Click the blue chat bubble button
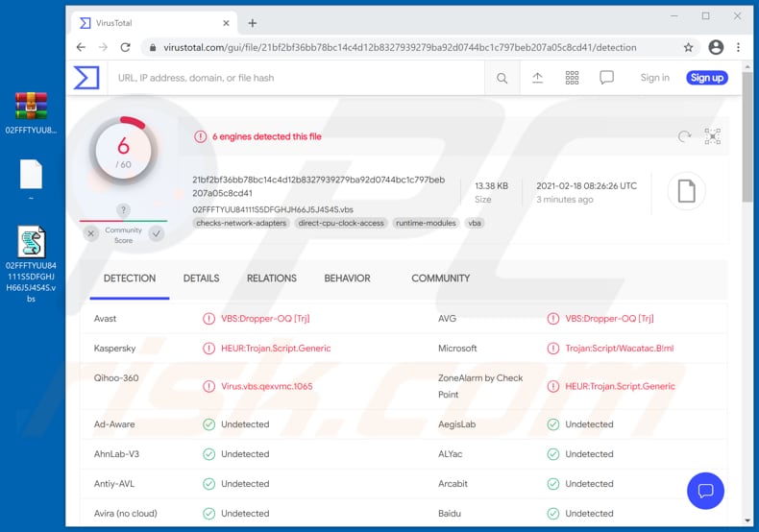The image size is (759, 532). (x=705, y=491)
